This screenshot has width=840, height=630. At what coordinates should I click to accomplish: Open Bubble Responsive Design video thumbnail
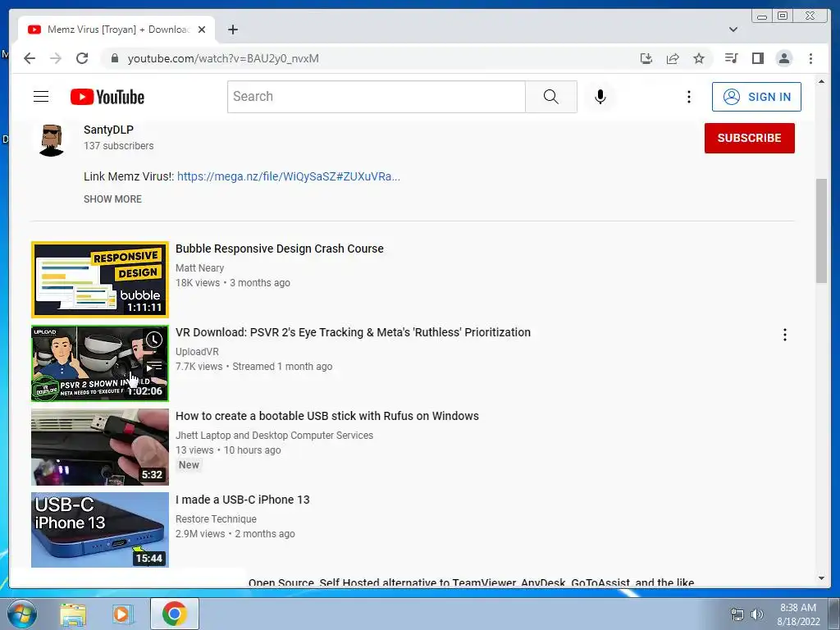click(x=99, y=280)
